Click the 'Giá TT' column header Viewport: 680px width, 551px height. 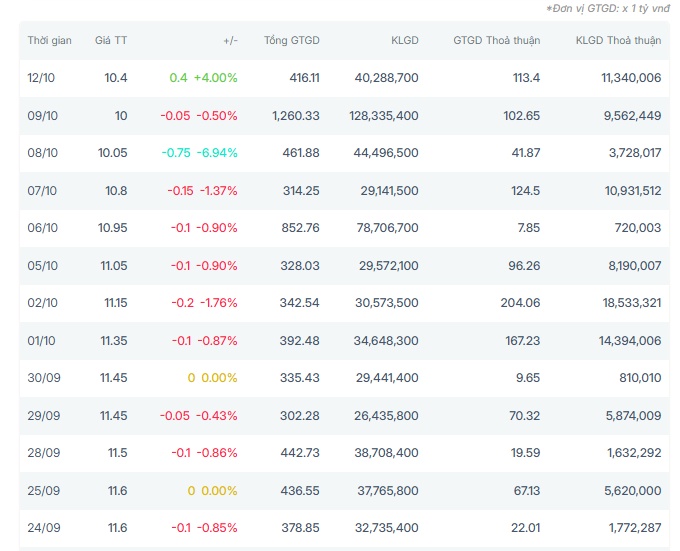tap(111, 40)
